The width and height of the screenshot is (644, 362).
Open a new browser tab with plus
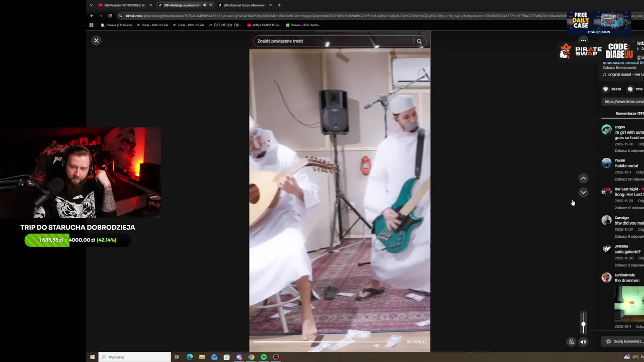pyautogui.click(x=279, y=5)
